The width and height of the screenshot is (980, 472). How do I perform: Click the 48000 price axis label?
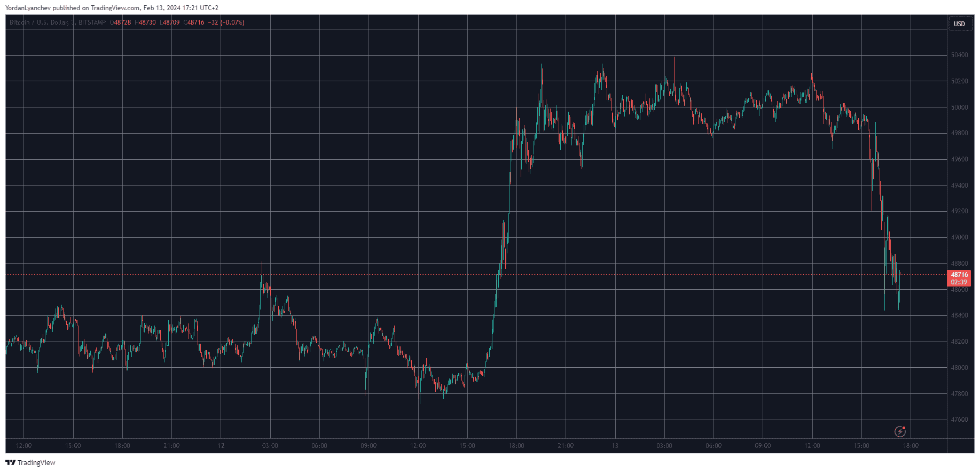[959, 368]
